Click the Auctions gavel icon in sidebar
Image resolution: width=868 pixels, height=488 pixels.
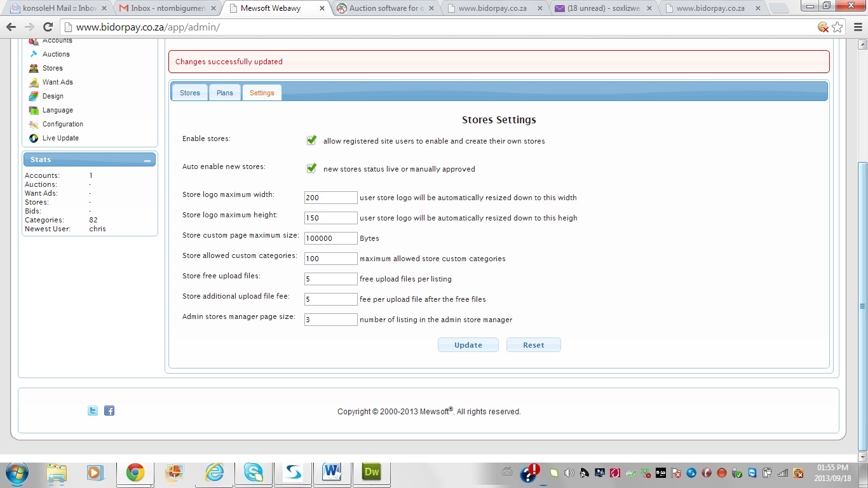point(34,54)
